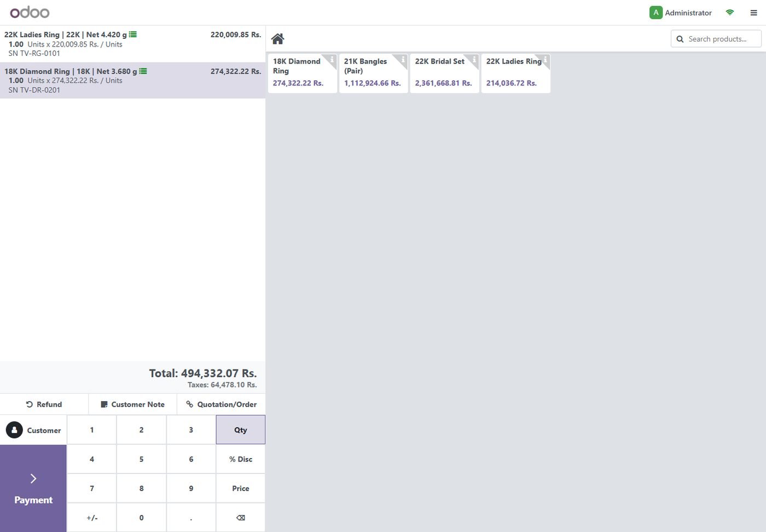This screenshot has width=766, height=532.
Task: Add a Customer Note
Action: point(132,404)
